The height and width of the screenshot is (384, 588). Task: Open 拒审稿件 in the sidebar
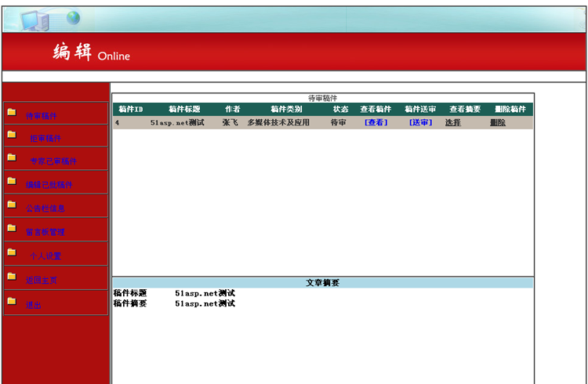(45, 139)
